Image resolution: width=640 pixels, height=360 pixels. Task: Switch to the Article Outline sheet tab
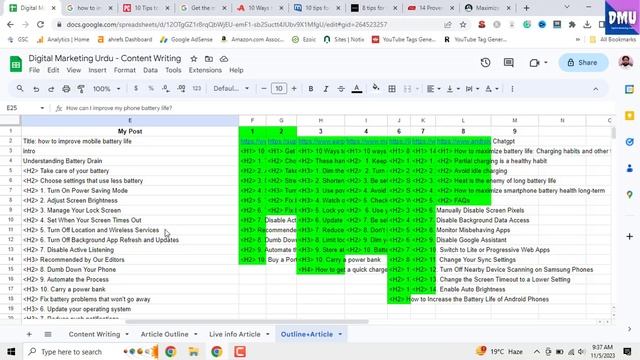click(164, 334)
